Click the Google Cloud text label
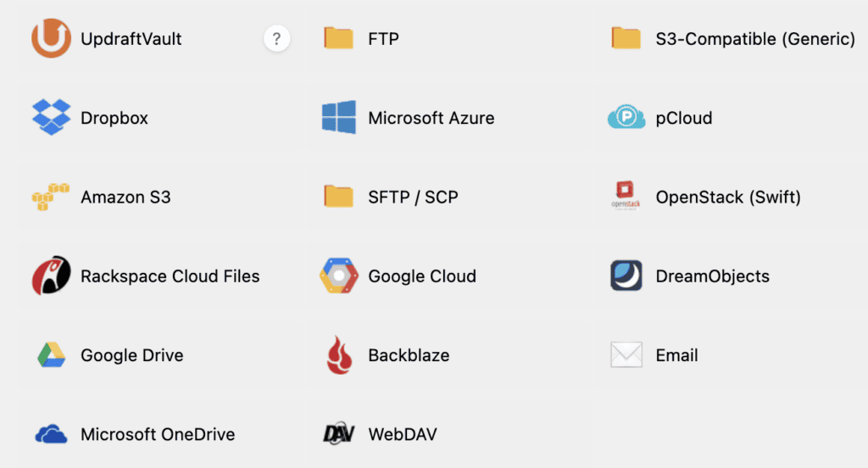 422,276
